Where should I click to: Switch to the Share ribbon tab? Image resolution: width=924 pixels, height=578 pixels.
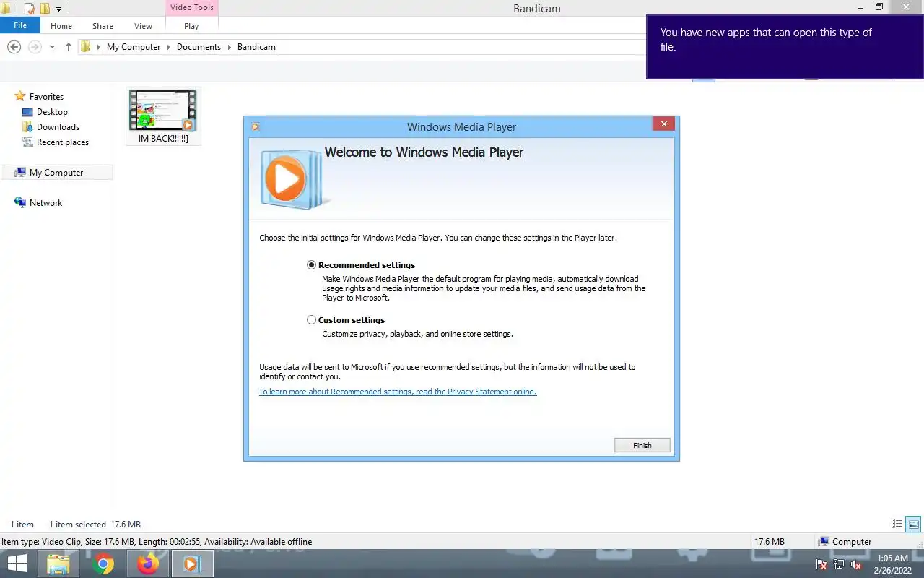coord(103,26)
